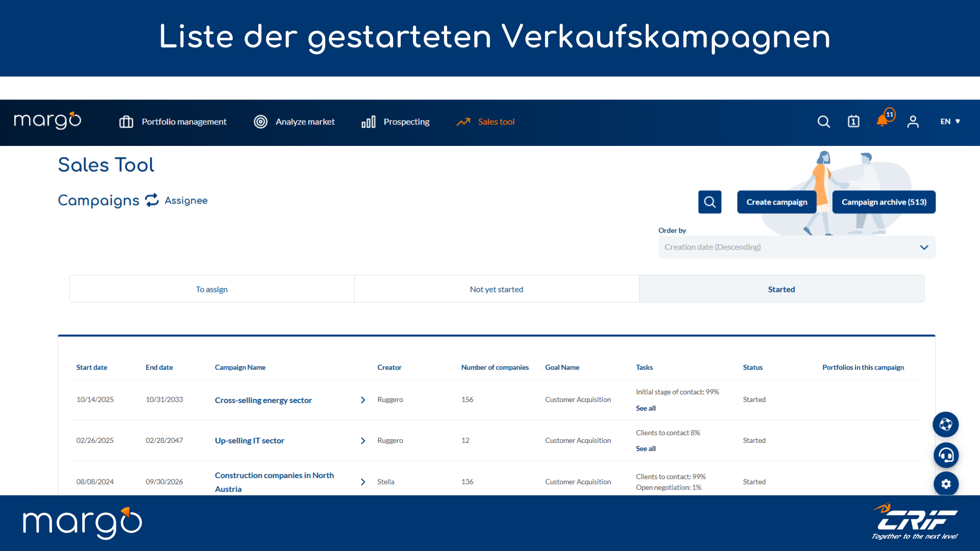The image size is (980, 551).
Task: Click Initial stage of contact: 99%
Action: pyautogui.click(x=677, y=392)
